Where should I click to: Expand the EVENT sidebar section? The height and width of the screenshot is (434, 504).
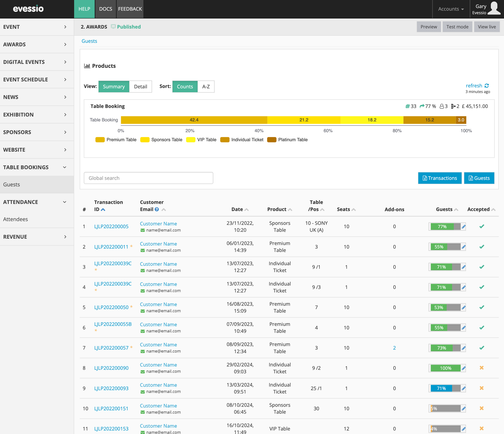37,27
